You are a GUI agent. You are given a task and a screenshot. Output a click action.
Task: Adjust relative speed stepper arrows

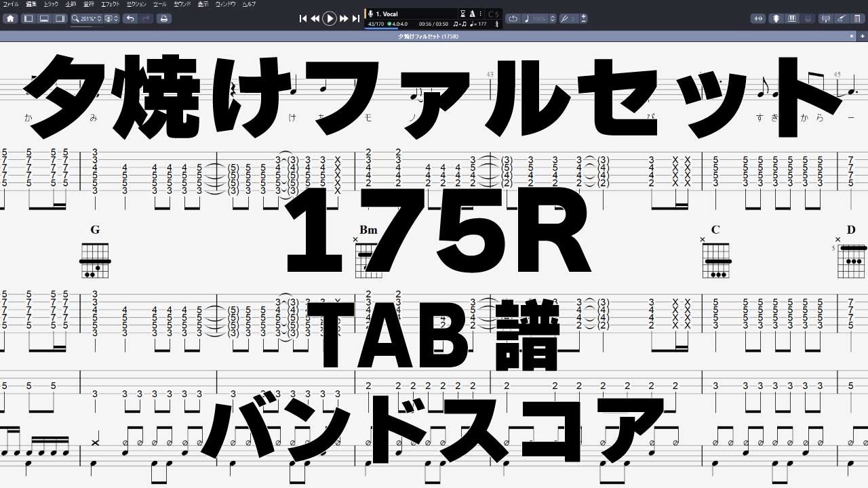click(x=553, y=18)
